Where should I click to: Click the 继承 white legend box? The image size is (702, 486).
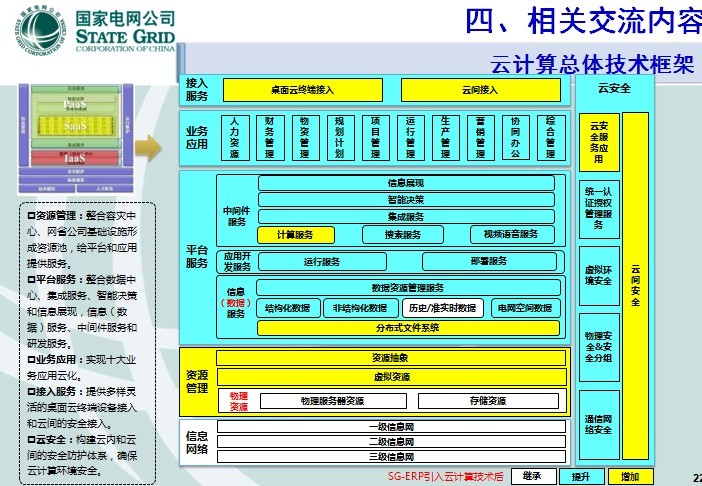(x=532, y=477)
